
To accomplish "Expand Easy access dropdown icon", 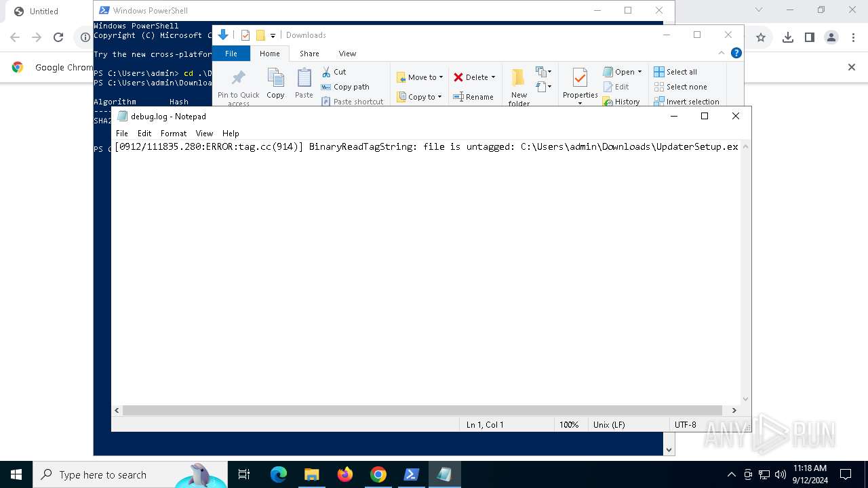I will [x=543, y=87].
